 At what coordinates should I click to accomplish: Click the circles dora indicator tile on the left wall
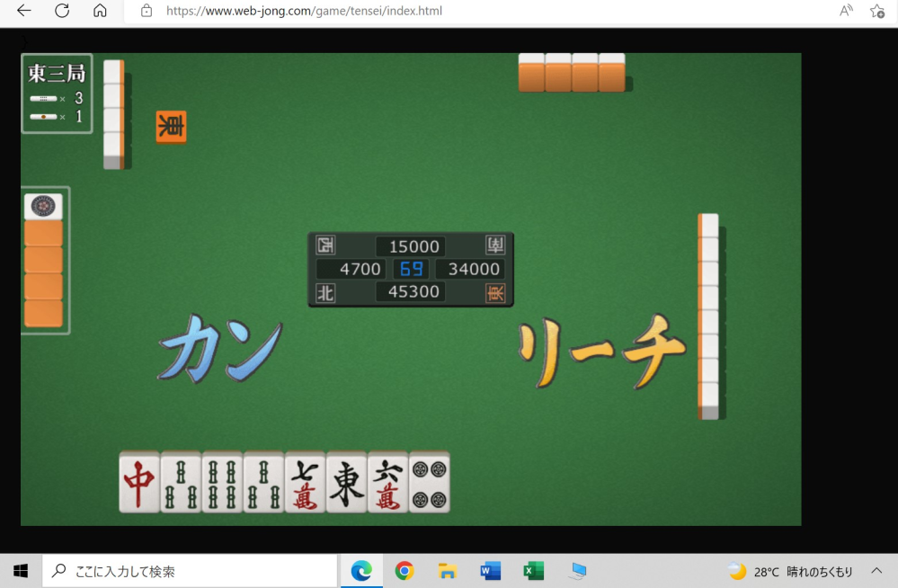(45, 206)
